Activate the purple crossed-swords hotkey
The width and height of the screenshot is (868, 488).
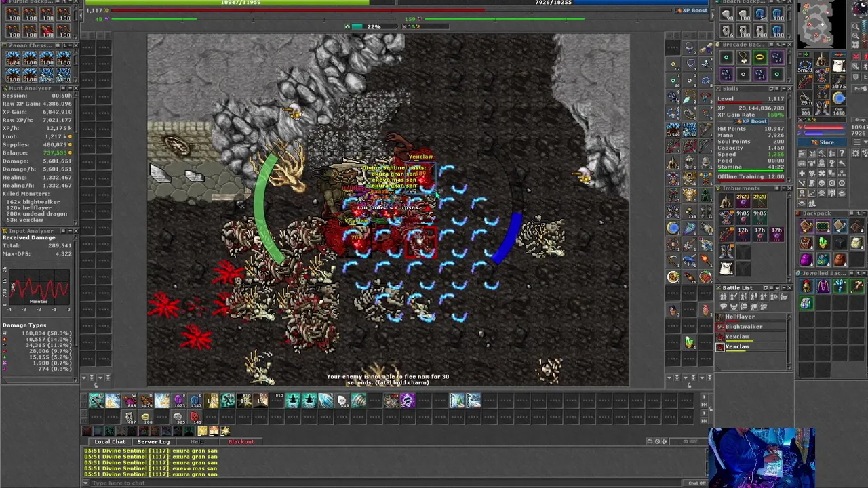tap(408, 401)
